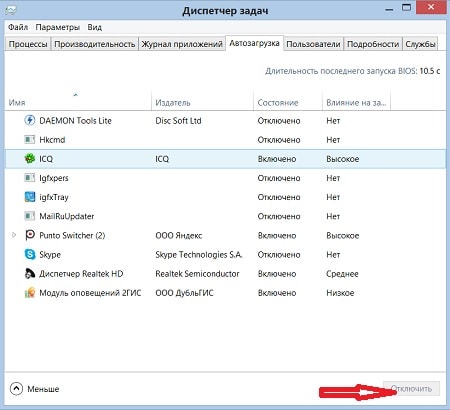The width and height of the screenshot is (450, 410).
Task: Collapse view with the Меньше chevron
Action: click(16, 388)
